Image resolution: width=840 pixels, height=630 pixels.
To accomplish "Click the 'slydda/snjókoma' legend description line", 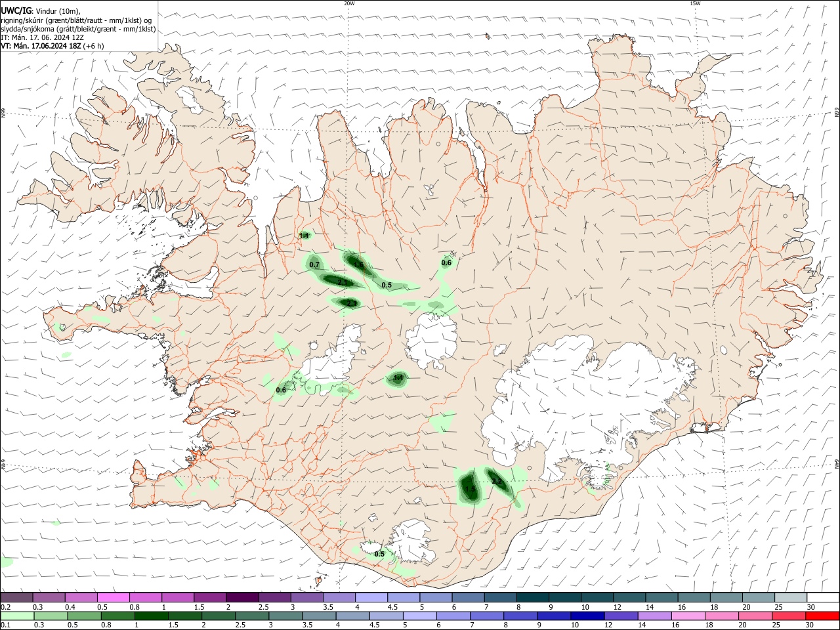I will (x=78, y=29).
